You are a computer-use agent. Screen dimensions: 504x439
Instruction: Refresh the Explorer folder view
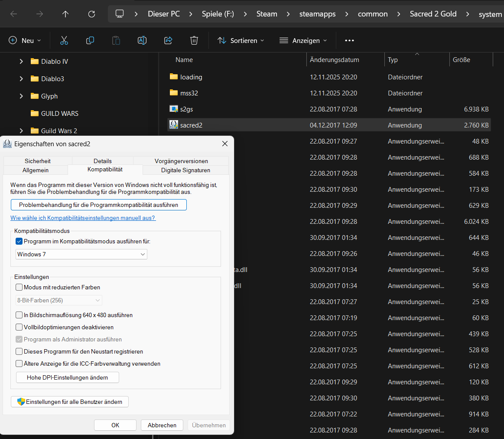91,14
